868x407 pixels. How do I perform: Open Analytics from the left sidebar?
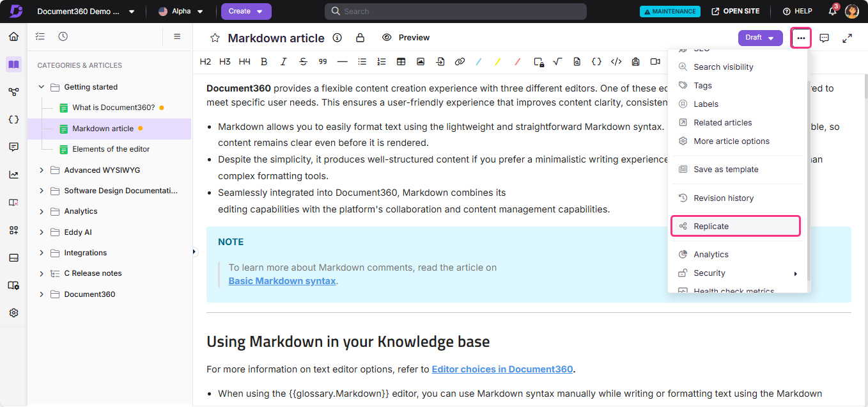tap(13, 174)
